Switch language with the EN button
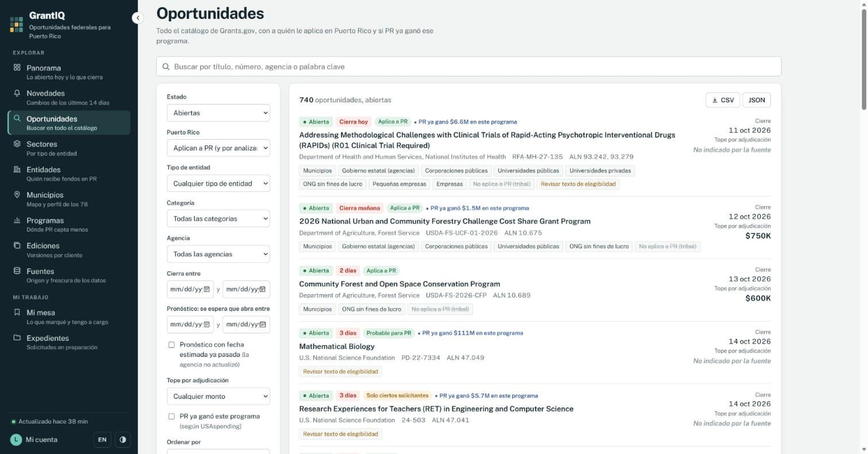This screenshot has width=868, height=454. point(102,440)
